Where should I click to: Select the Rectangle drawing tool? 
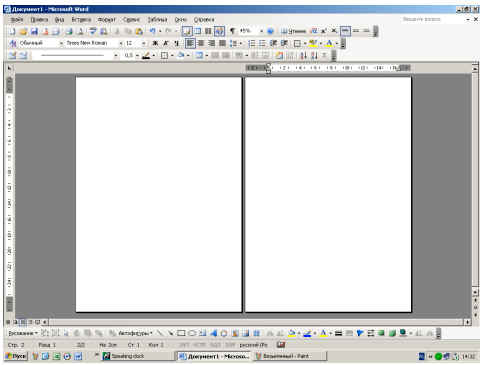(x=181, y=333)
